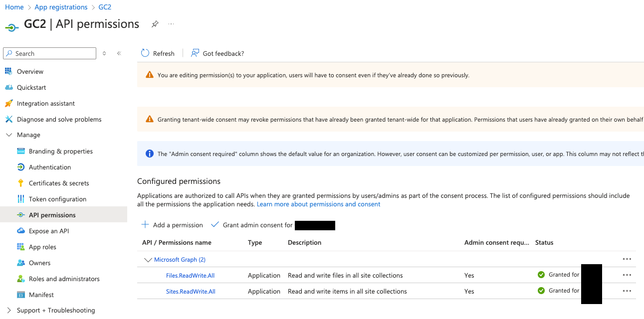Pin the GC2 API permissions page

click(155, 24)
